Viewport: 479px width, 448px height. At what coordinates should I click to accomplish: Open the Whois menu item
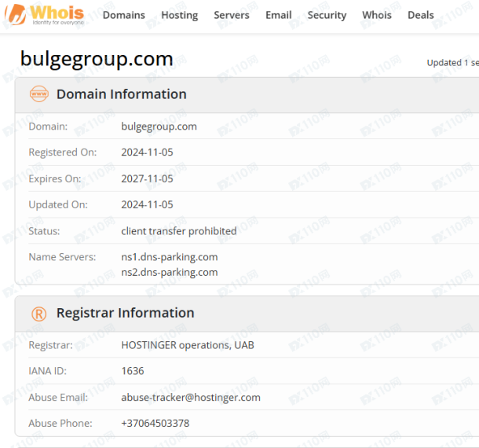377,15
